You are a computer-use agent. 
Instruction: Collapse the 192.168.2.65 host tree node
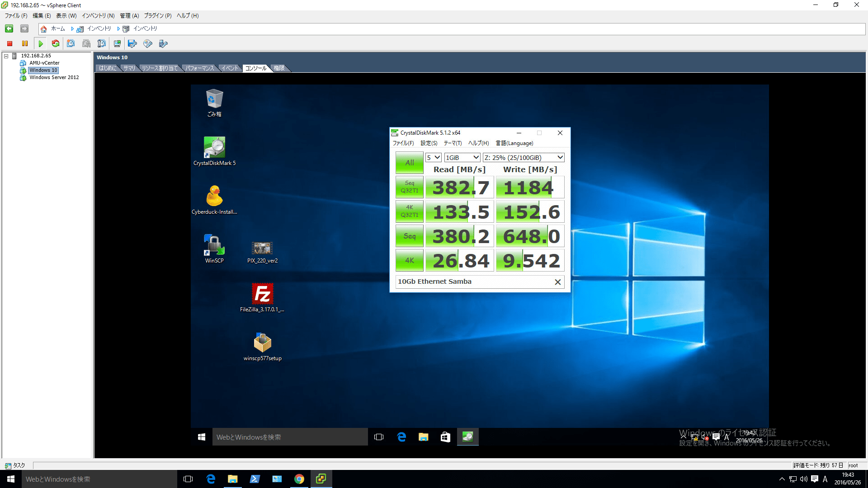tap(6, 56)
